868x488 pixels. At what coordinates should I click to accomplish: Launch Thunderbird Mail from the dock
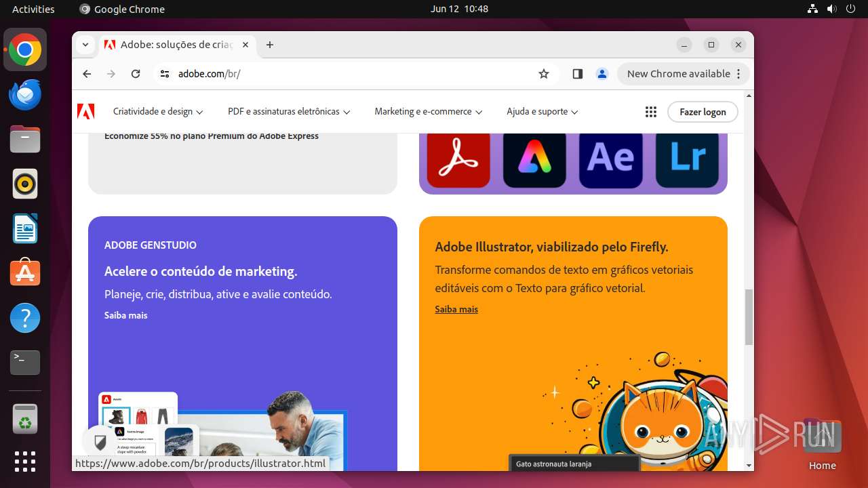(x=25, y=95)
